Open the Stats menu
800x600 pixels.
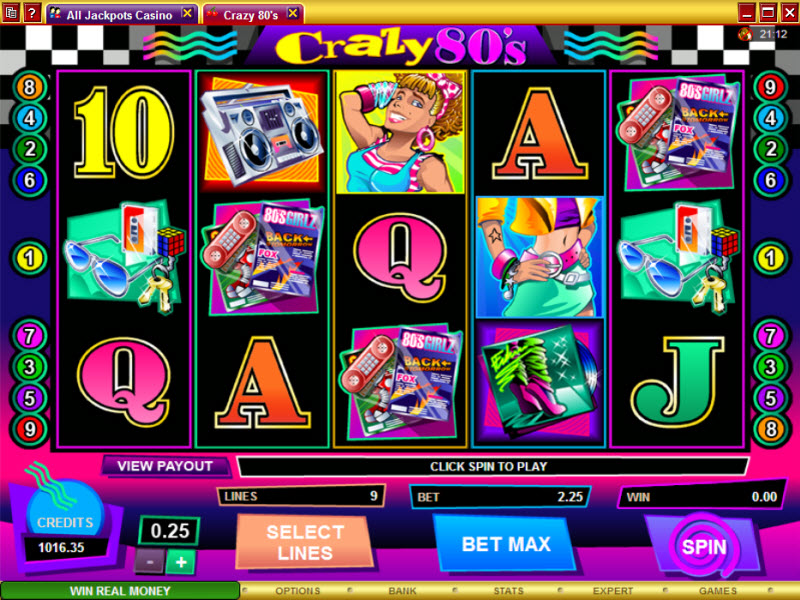point(508,591)
